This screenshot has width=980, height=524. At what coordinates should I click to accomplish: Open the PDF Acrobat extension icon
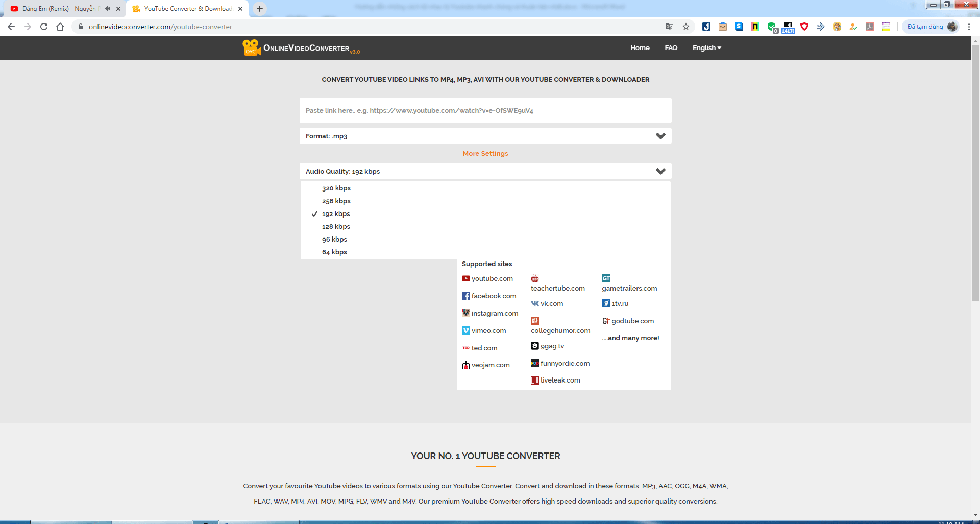click(x=870, y=27)
